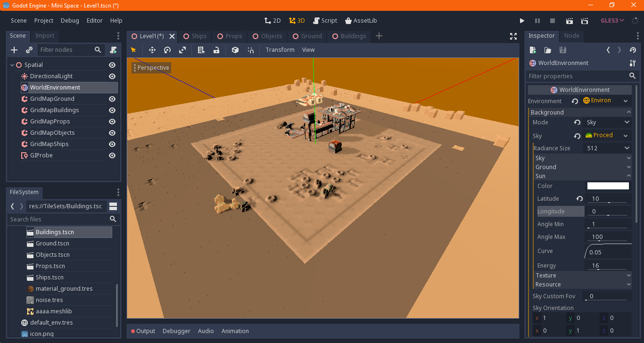Image resolution: width=644 pixels, height=343 pixels.
Task: Save the current resource in the Inspector
Action: click(x=563, y=49)
